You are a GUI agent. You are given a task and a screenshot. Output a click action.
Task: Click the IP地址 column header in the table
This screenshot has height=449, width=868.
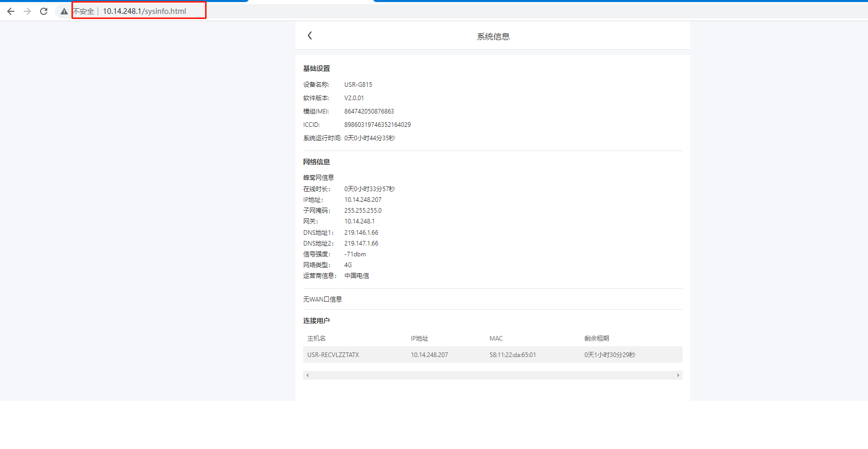[x=419, y=339]
